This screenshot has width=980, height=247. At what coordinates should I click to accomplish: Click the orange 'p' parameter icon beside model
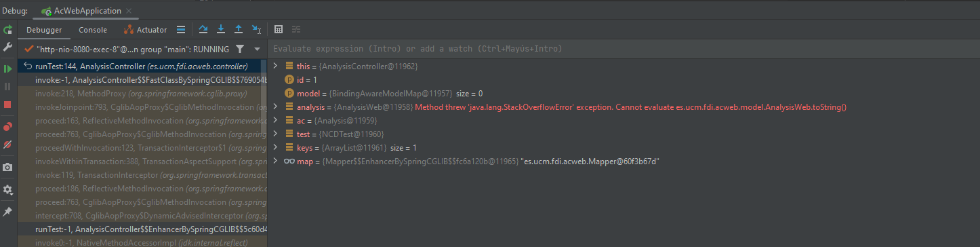click(289, 93)
